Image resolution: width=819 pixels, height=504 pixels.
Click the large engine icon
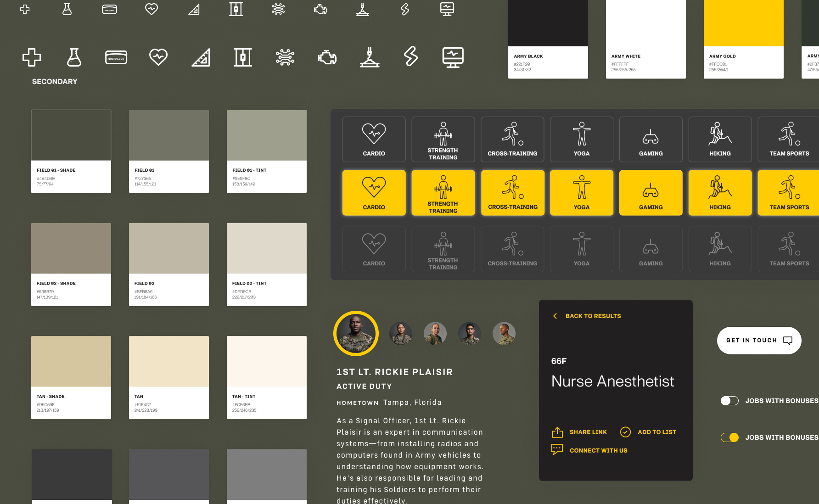[327, 57]
